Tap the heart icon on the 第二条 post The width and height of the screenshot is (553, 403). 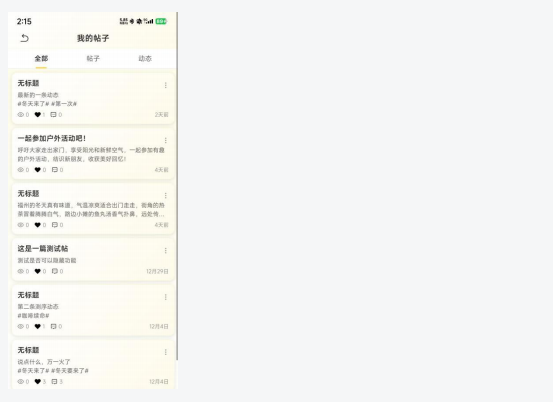37,326
